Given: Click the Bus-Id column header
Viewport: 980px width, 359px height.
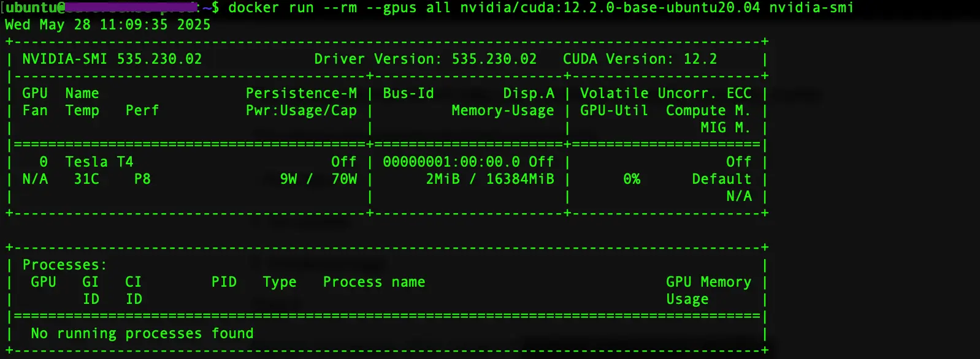Looking at the screenshot, I should pyautogui.click(x=408, y=94).
